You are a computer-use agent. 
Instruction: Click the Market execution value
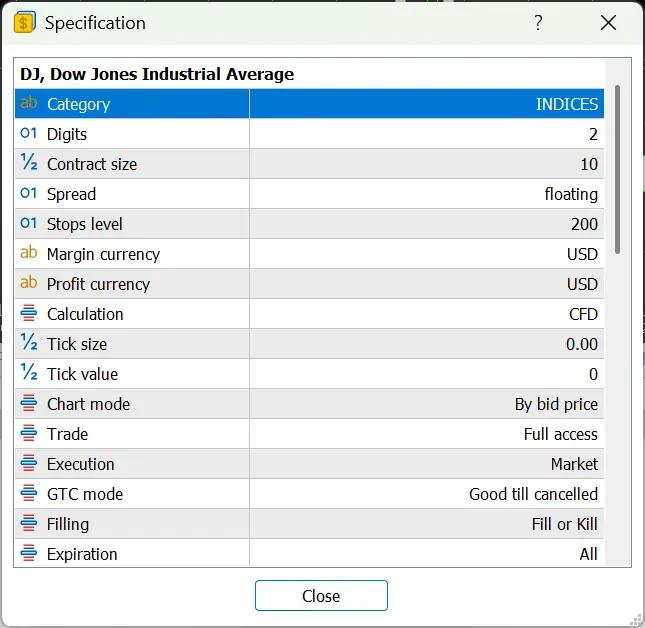pyautogui.click(x=574, y=464)
